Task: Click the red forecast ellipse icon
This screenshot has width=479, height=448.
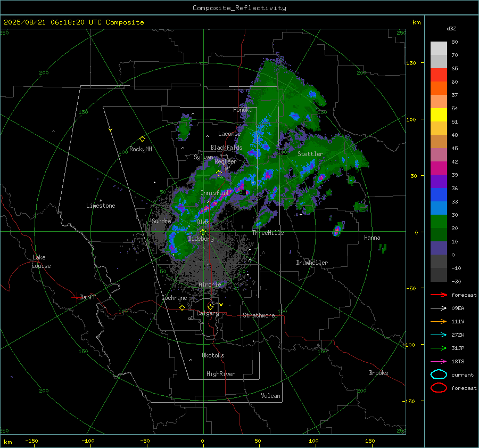Action: [439, 388]
